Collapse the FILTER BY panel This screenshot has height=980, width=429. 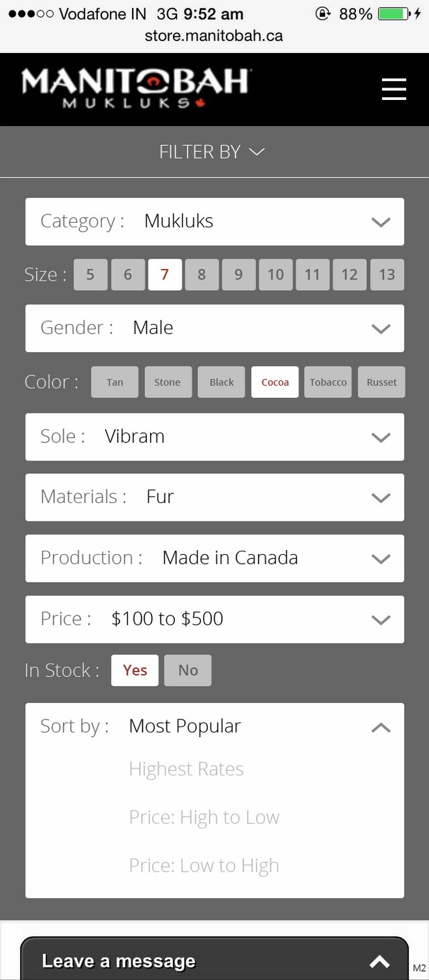point(212,152)
